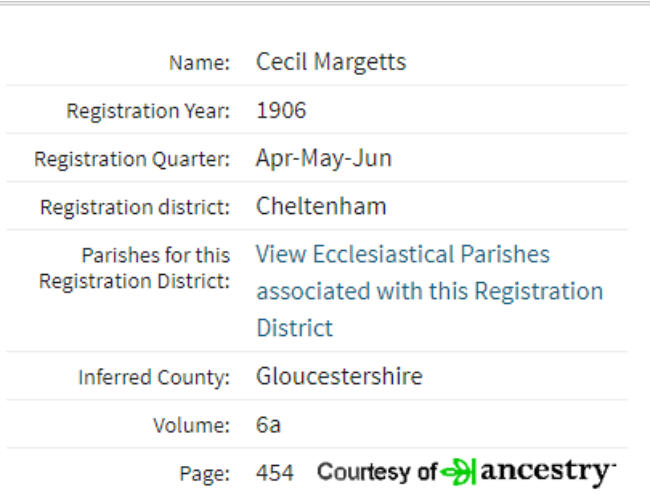Click the Gloucestershire county value

pos(339,376)
